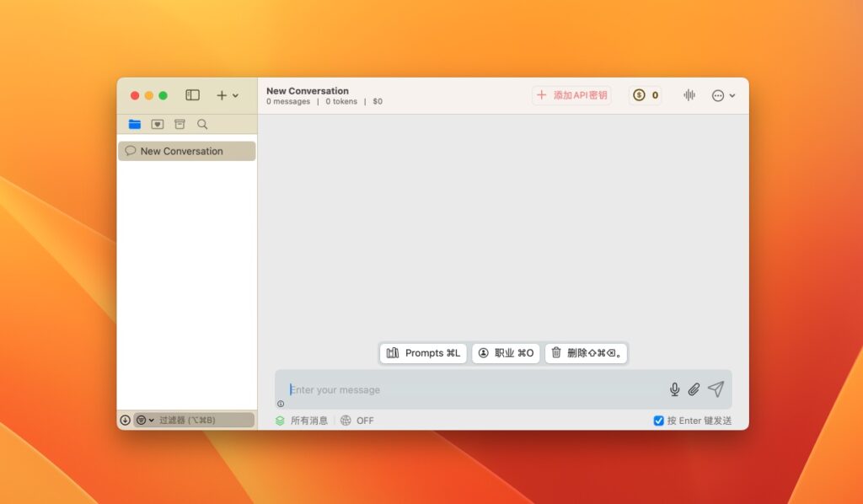Click the 添加API密钥 button
The width and height of the screenshot is (863, 504).
[571, 94]
